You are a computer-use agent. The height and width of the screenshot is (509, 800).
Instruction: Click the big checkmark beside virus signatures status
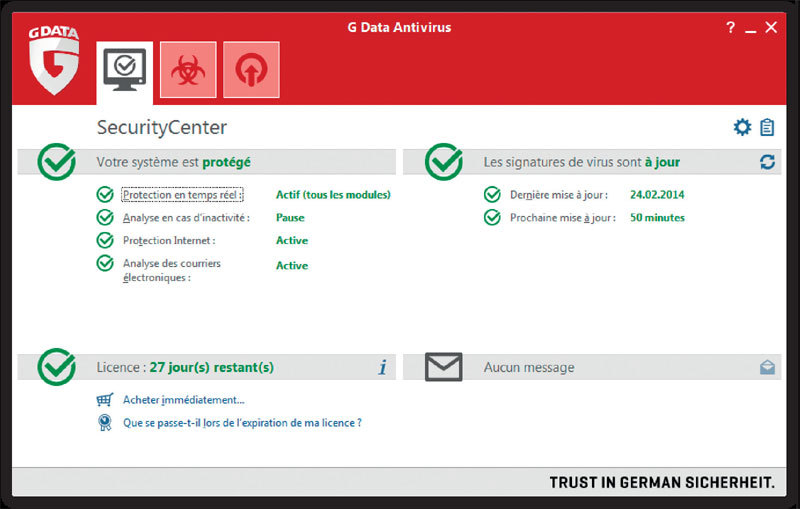click(x=444, y=162)
